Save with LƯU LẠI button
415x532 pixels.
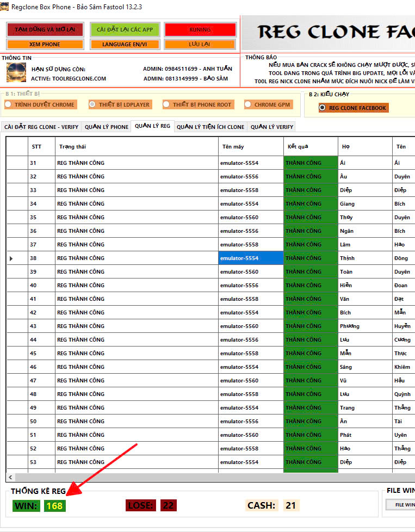tap(200, 44)
